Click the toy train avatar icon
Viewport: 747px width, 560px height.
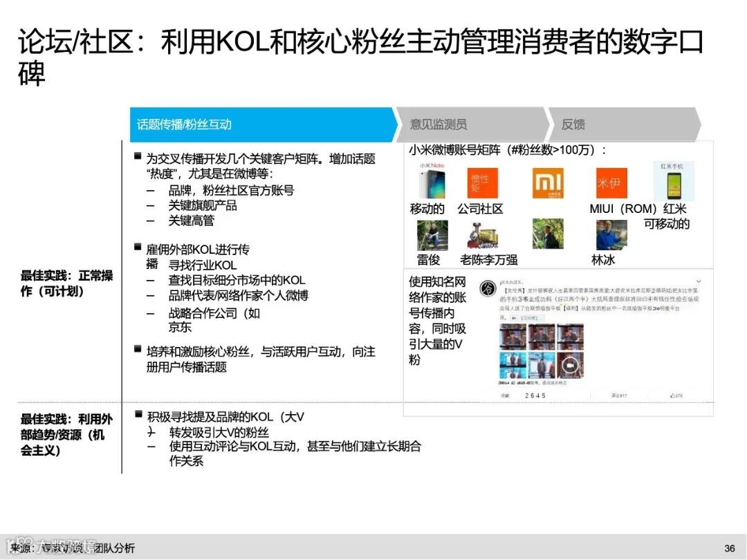coord(482,235)
